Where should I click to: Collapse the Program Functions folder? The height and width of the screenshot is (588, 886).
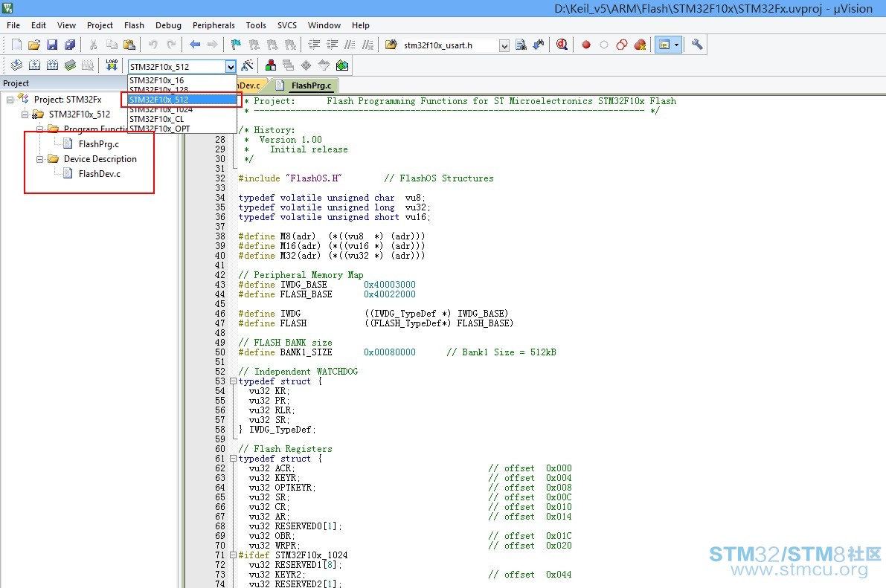39,129
